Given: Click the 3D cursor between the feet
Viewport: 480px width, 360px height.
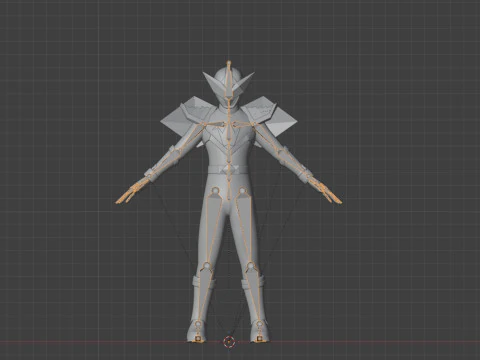Looking at the screenshot, I should tap(229, 342).
